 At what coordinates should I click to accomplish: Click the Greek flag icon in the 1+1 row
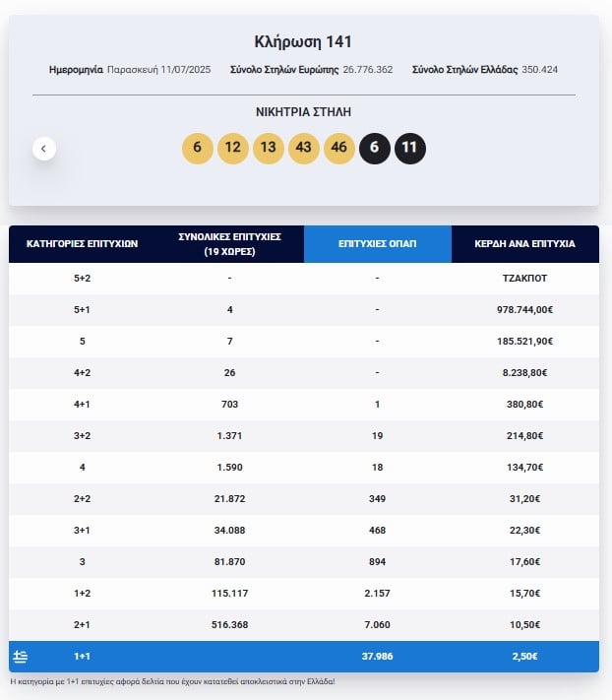(x=20, y=657)
